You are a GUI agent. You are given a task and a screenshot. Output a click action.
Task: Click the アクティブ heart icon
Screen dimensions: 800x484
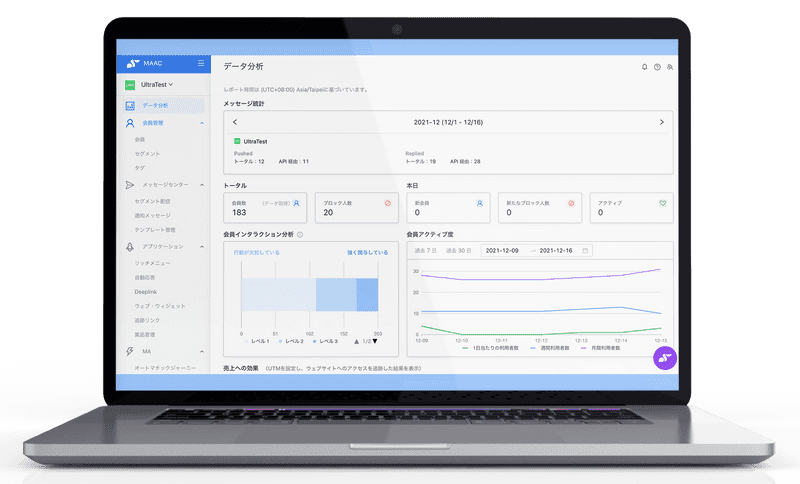(663, 203)
